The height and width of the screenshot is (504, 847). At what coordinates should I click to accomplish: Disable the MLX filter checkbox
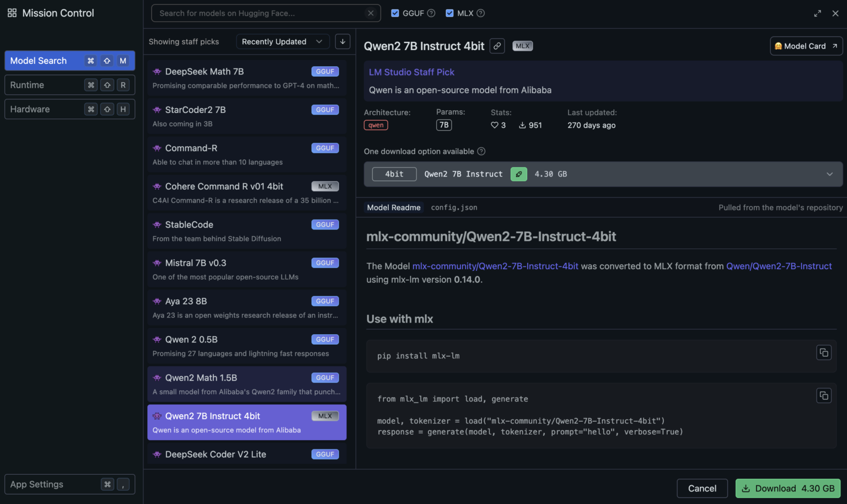tap(449, 13)
